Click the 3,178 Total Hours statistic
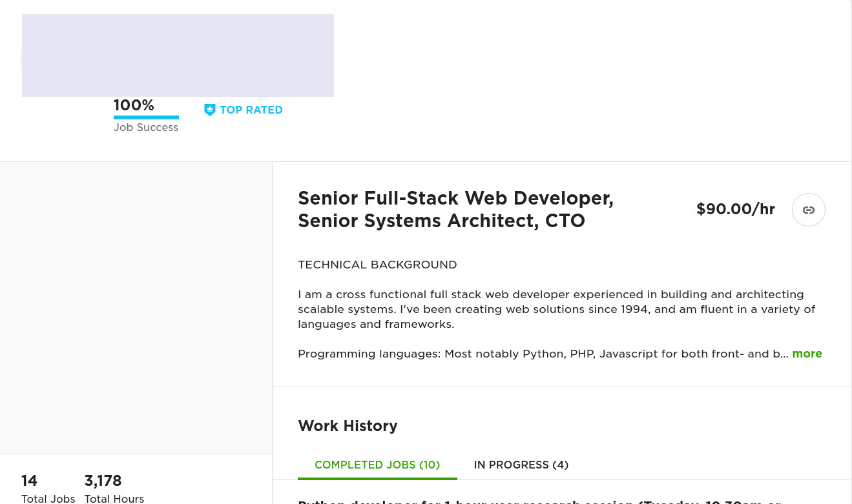Screen dimensions: 852x504 pos(103,481)
